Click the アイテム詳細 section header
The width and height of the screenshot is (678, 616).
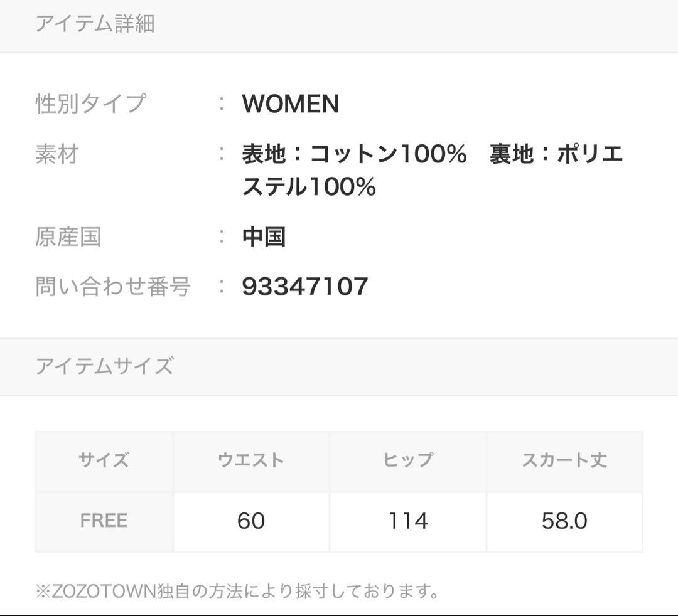click(x=95, y=24)
